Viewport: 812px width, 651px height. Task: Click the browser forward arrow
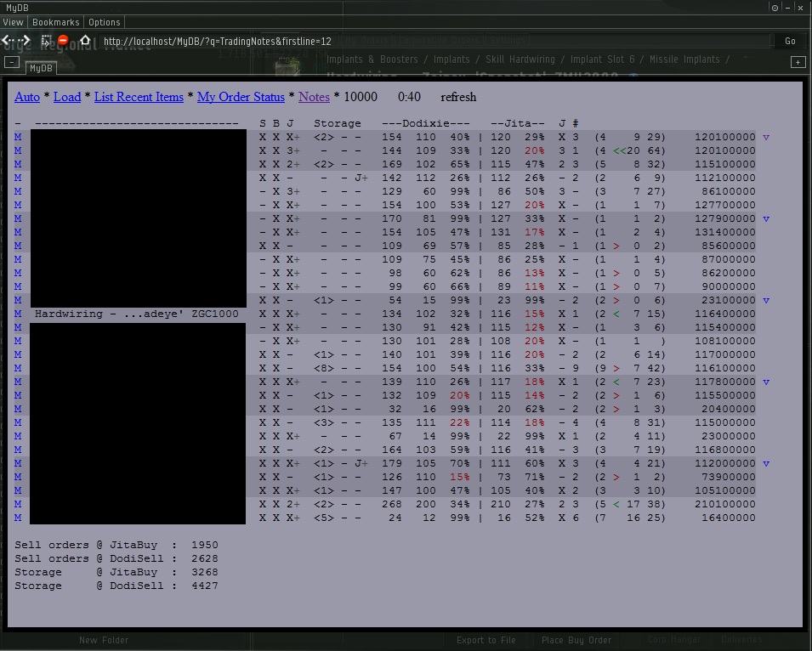coord(26,40)
